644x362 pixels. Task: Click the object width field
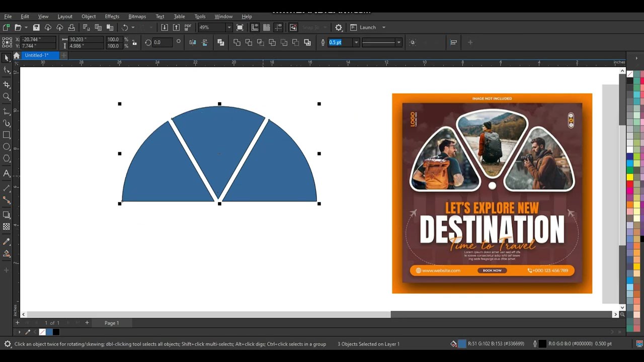pyautogui.click(x=86, y=39)
